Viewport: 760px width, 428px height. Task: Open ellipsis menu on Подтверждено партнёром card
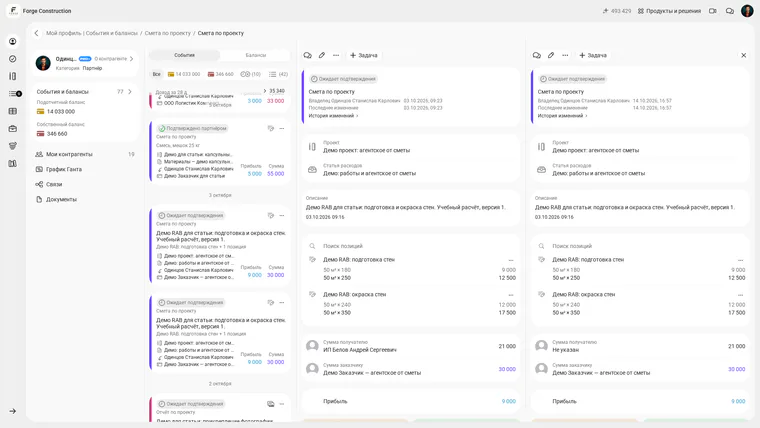[x=282, y=128]
